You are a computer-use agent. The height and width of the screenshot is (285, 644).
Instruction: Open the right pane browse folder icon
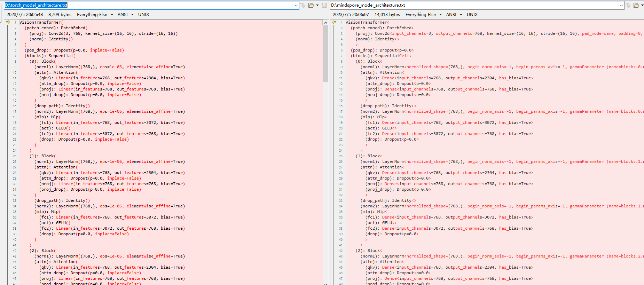click(x=636, y=5)
